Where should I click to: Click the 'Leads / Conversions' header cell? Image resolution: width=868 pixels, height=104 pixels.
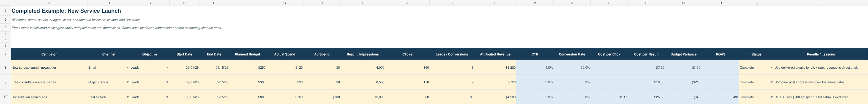(452, 54)
